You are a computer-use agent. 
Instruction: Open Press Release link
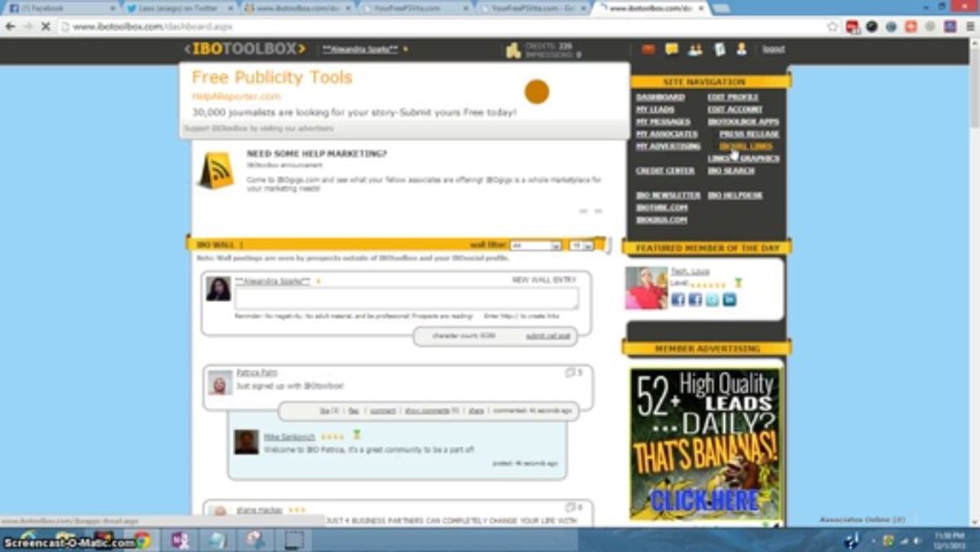749,134
